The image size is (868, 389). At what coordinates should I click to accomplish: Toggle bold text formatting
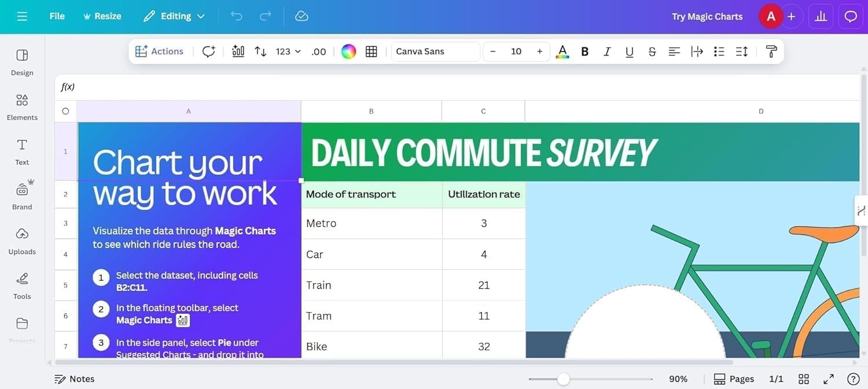(x=584, y=51)
